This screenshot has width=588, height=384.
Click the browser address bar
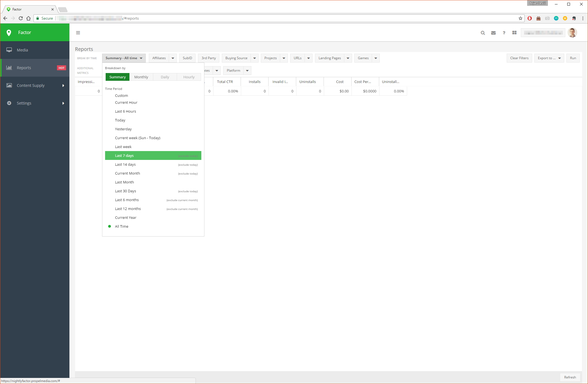[x=277, y=18]
